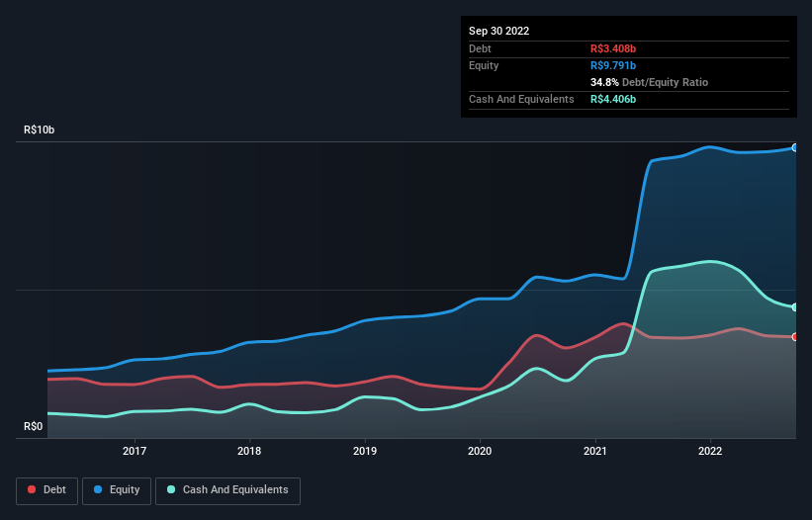Click the 2018 x-axis label

[249, 451]
